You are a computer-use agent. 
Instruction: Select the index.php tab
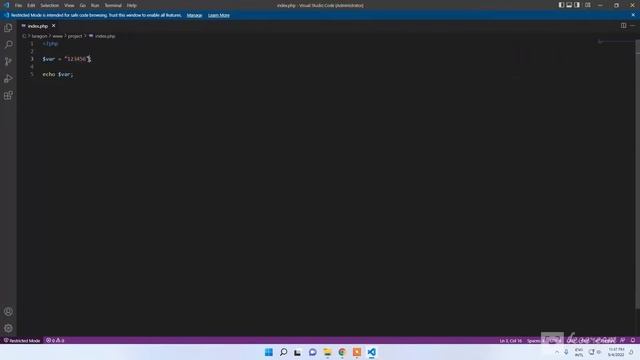38,26
